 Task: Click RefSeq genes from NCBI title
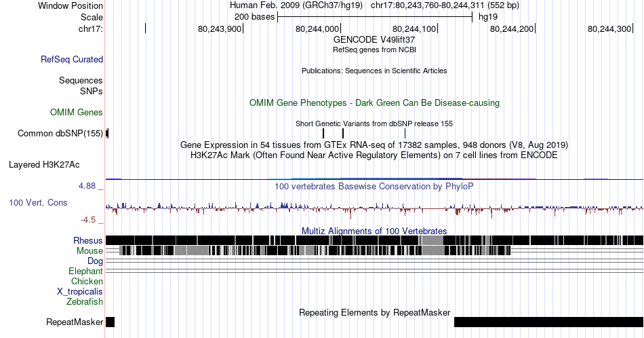pyautogui.click(x=374, y=50)
